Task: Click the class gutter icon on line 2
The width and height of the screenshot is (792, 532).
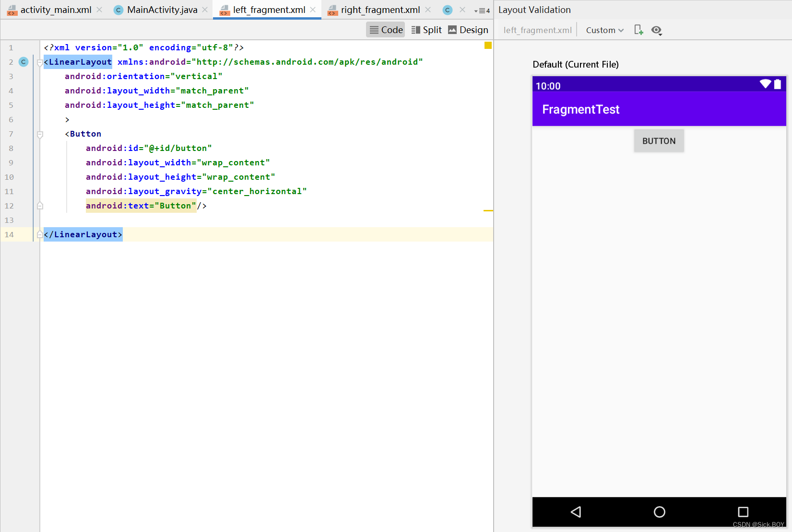Action: tap(23, 62)
